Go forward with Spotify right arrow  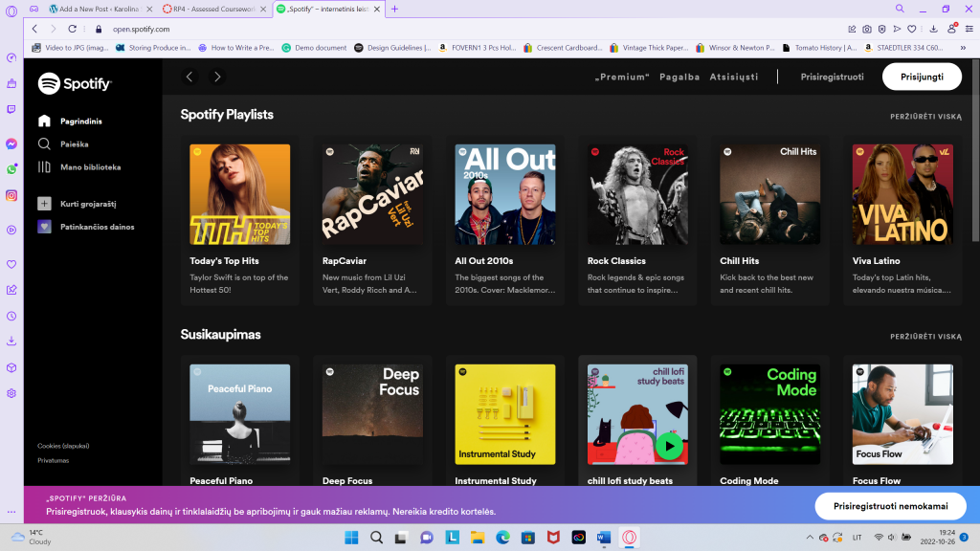[217, 77]
